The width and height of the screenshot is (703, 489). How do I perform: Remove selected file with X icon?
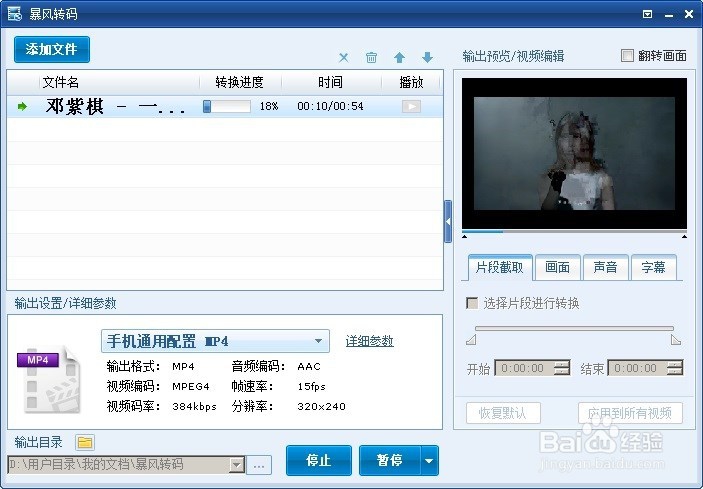click(343, 57)
